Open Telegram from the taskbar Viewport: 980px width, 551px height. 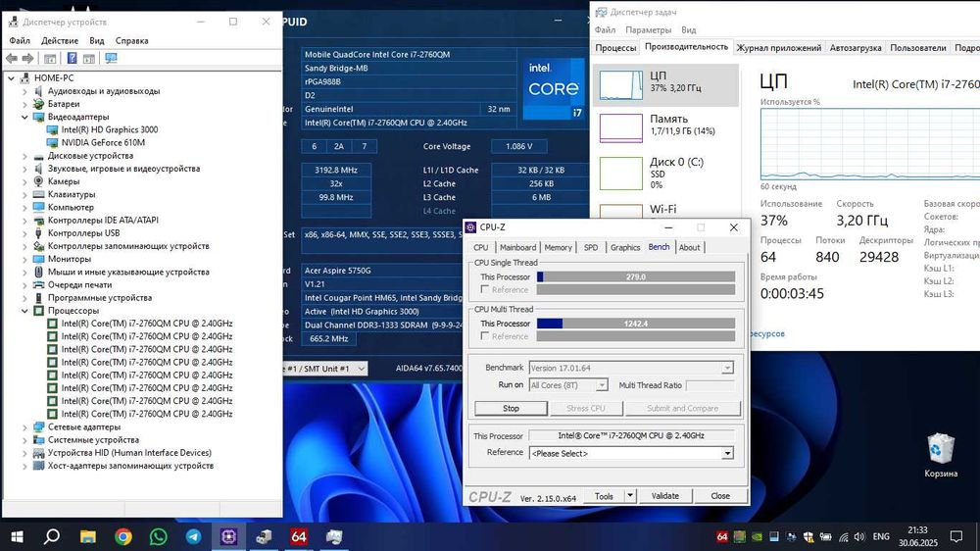point(194,536)
